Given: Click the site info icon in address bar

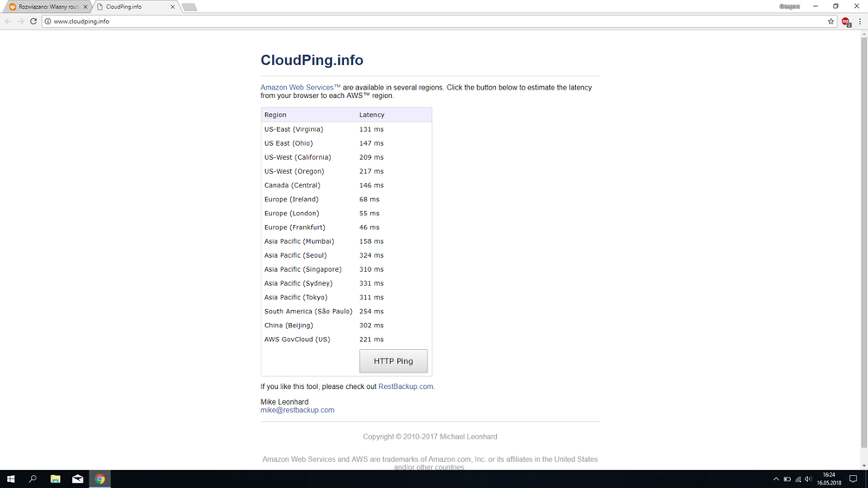Looking at the screenshot, I should click(x=48, y=21).
